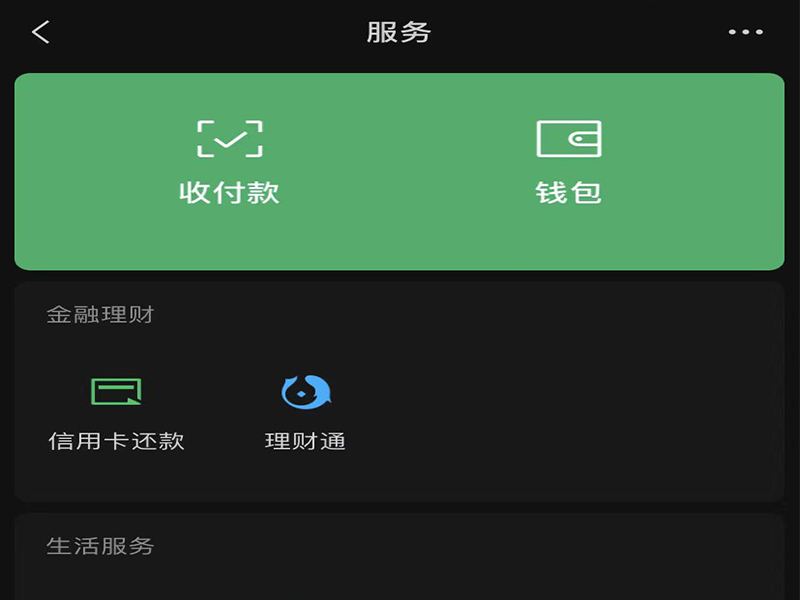
Task: Open the blue 理财通 fish icon
Action: coord(306,392)
